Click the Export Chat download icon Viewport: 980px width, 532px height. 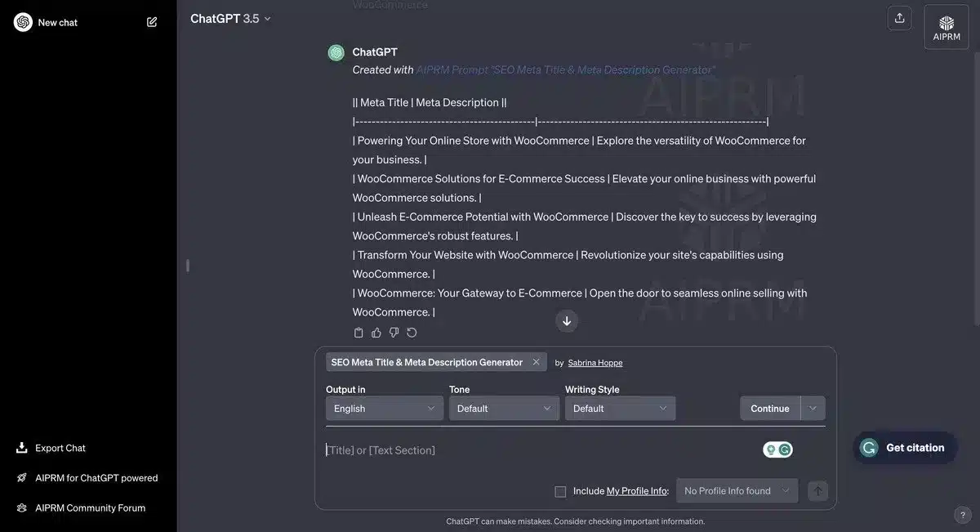point(22,448)
